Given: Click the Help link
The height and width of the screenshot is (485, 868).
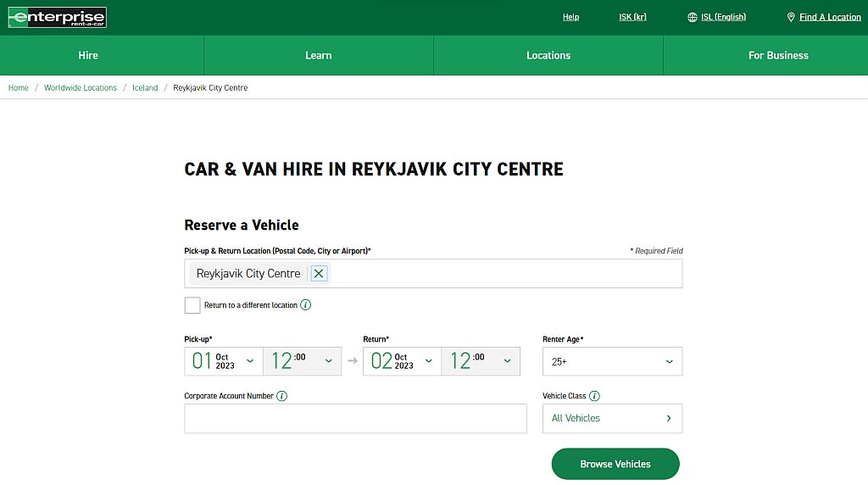Looking at the screenshot, I should point(570,17).
